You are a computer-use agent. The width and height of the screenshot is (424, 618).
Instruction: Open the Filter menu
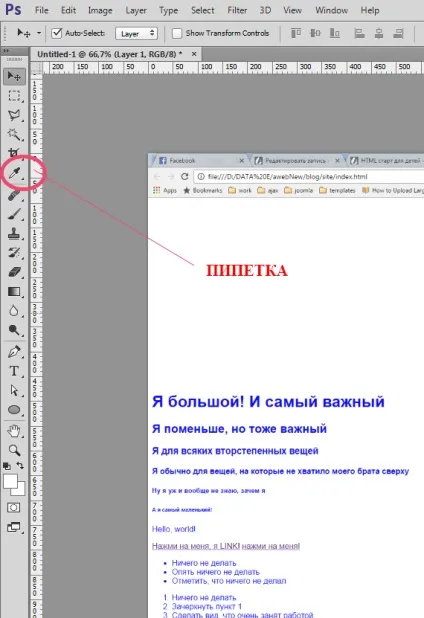coord(237,10)
